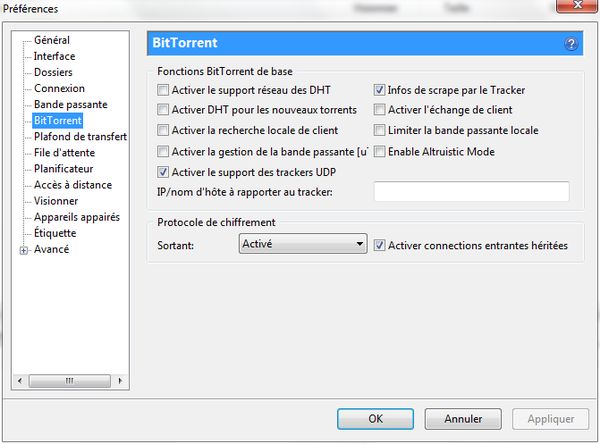Select Général in the preferences tree
Image resolution: width=600 pixels, height=444 pixels.
[52, 40]
